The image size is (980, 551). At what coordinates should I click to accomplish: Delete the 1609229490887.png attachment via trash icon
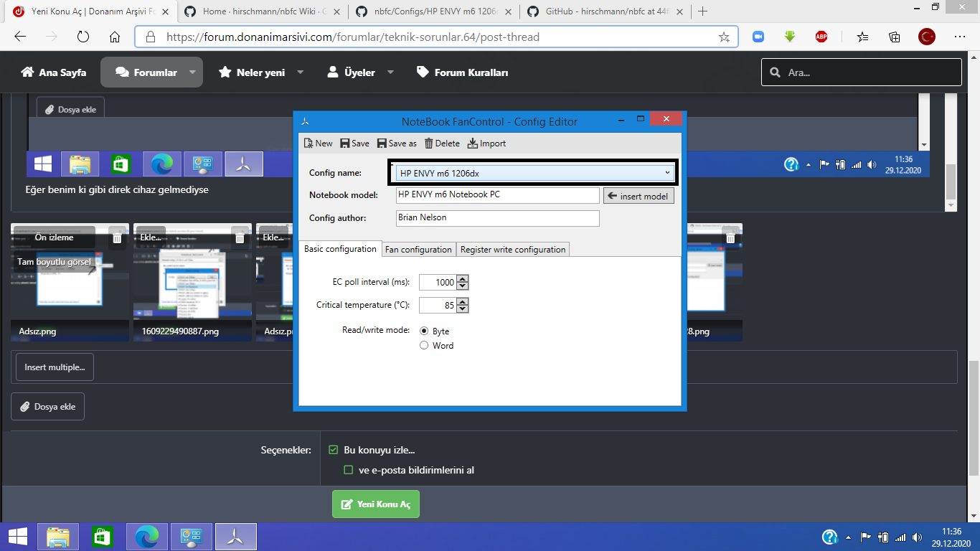(240, 237)
